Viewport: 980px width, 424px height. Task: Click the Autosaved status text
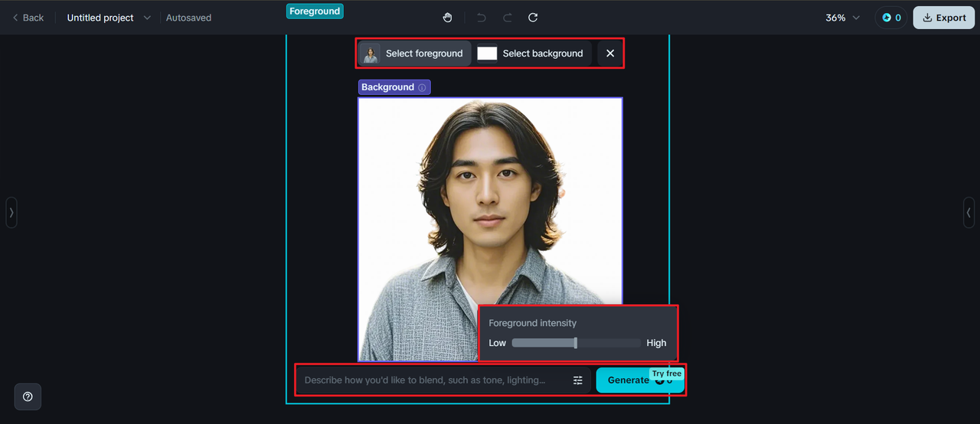click(188, 18)
